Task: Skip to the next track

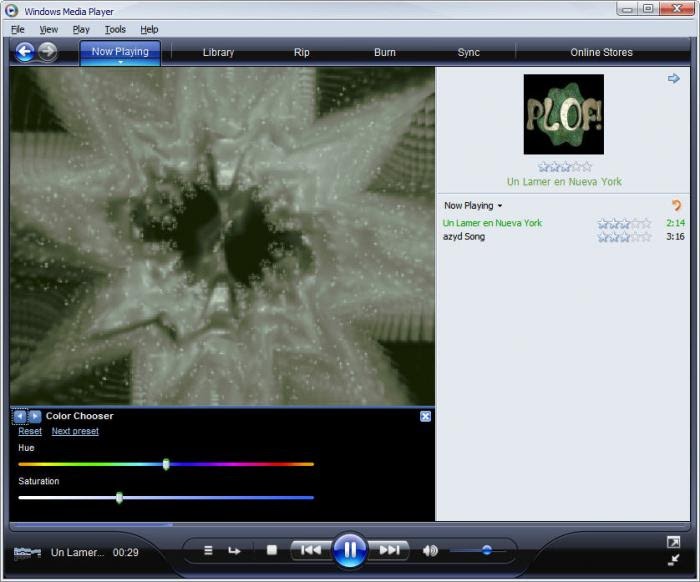Action: click(389, 550)
